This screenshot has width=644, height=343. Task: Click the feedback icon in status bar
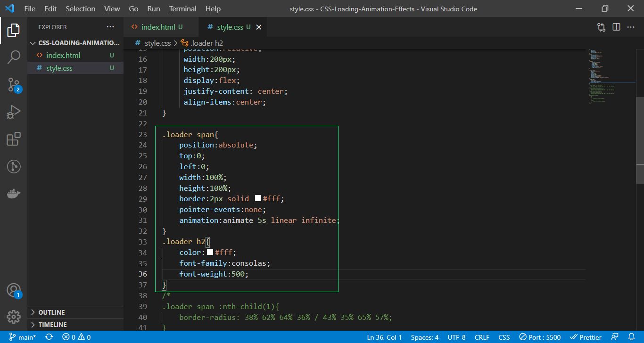[x=615, y=337]
